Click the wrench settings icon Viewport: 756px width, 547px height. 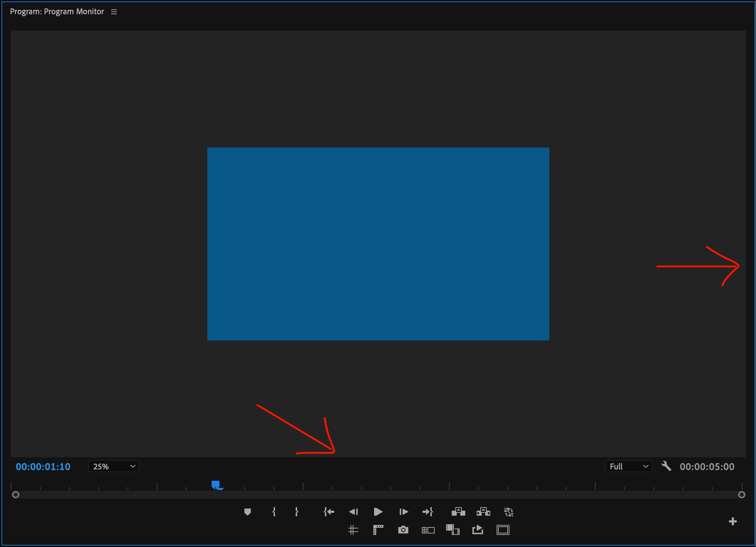667,467
